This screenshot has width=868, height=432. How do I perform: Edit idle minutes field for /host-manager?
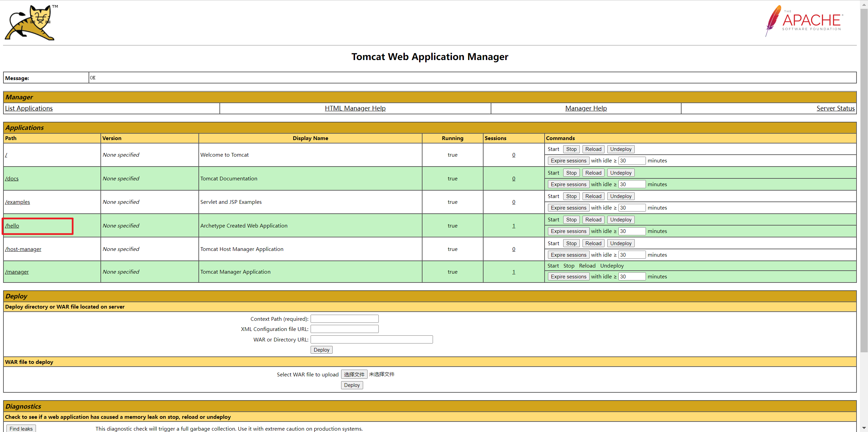632,255
